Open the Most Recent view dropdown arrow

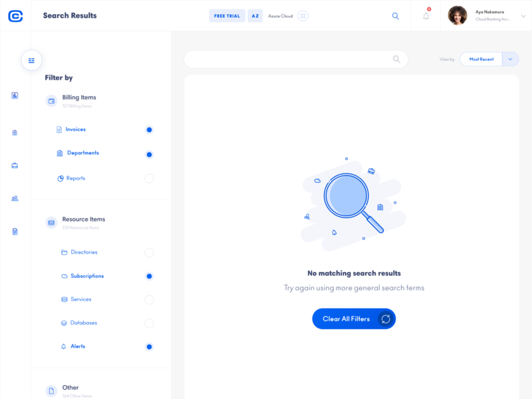point(510,59)
